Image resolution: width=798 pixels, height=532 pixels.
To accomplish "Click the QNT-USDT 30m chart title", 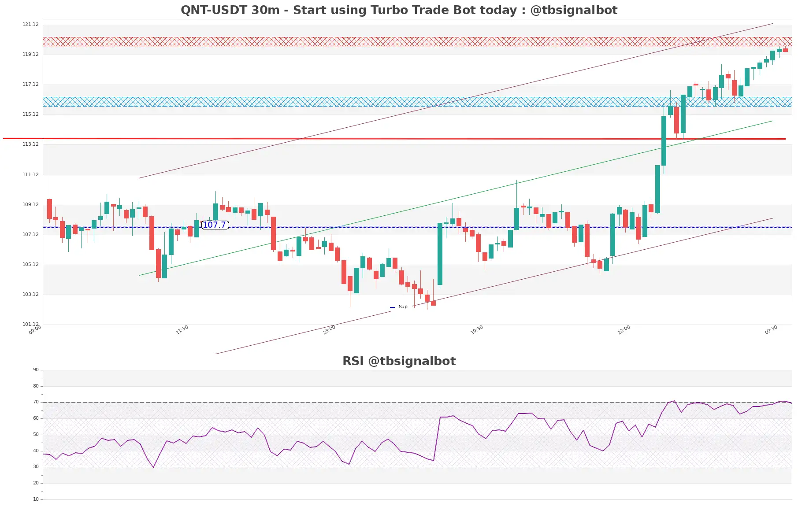I will (x=399, y=10).
